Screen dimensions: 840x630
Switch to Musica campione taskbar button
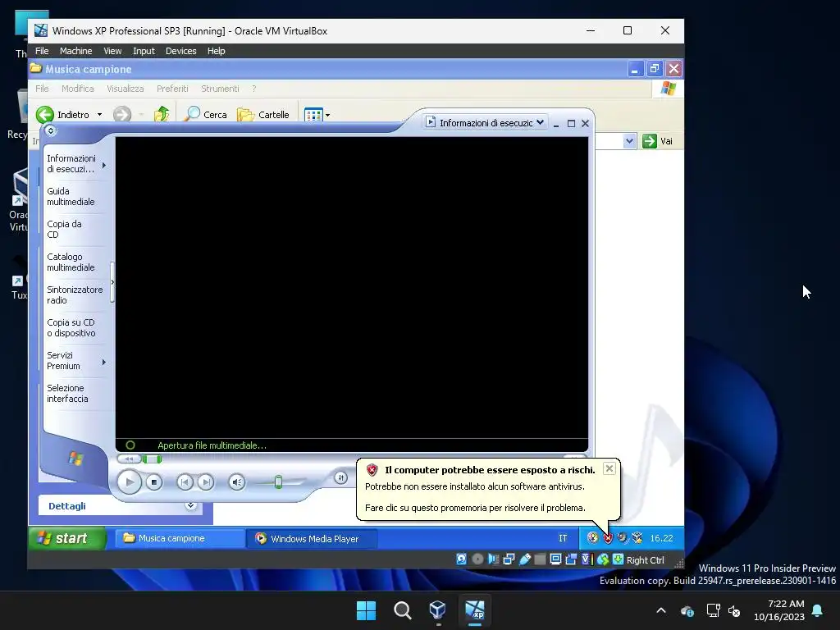pos(180,538)
